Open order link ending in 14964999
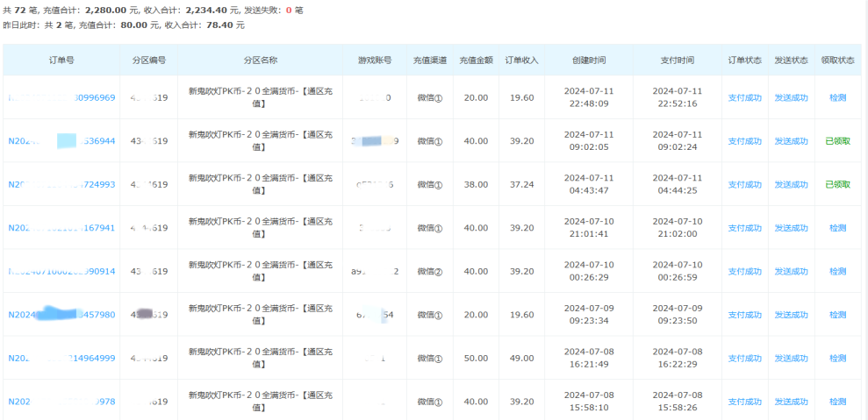Image resolution: width=868 pixels, height=420 pixels. (61, 359)
